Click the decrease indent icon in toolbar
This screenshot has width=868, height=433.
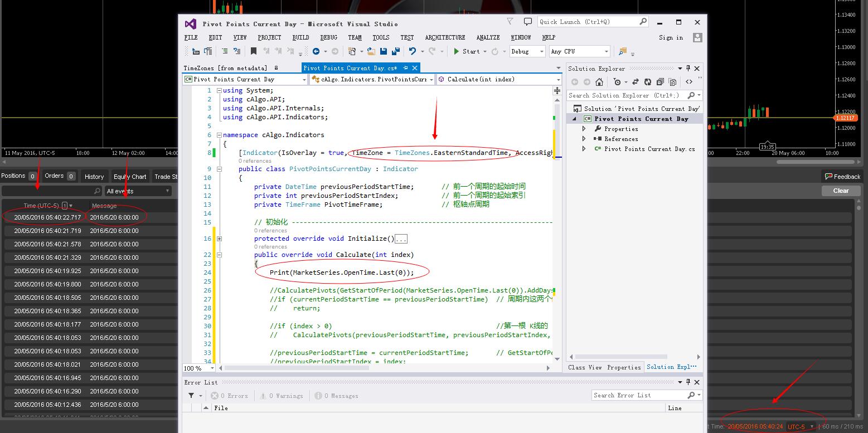coord(225,51)
